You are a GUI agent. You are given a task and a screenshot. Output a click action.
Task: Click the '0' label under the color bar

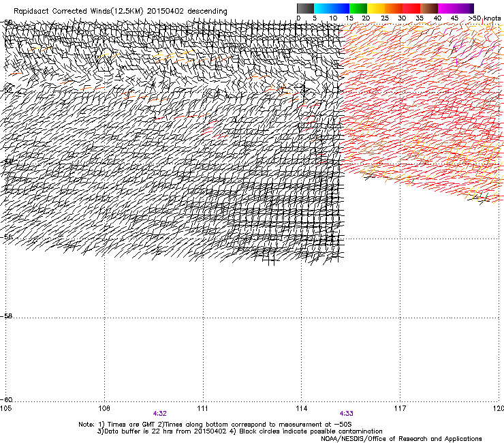(x=298, y=18)
